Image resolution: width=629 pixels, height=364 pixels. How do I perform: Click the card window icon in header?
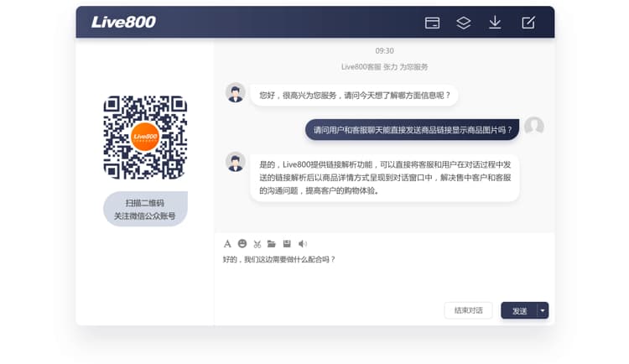(x=433, y=23)
